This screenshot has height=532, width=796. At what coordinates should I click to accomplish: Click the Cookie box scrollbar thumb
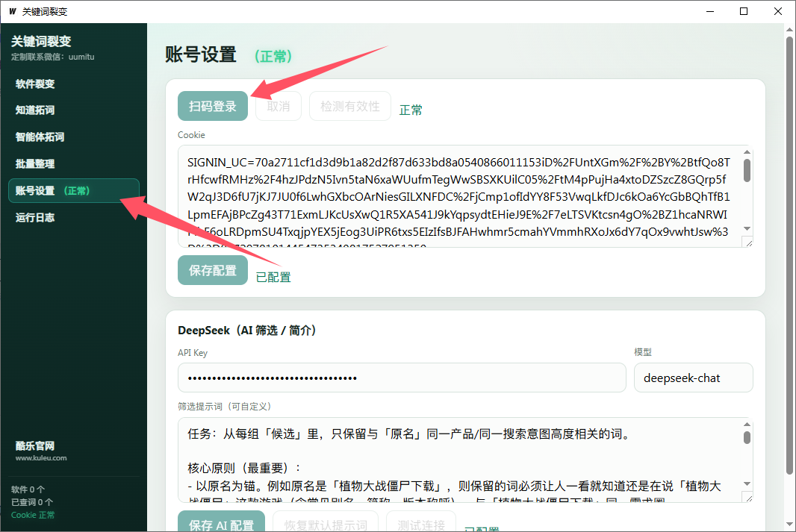[747, 170]
